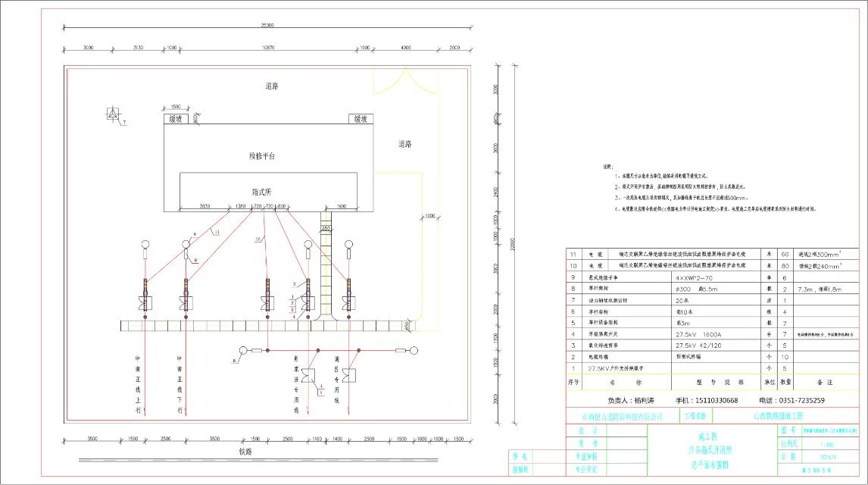The image size is (868, 485).
Task: Select the 检修平台 platform label
Action: pyautogui.click(x=262, y=156)
